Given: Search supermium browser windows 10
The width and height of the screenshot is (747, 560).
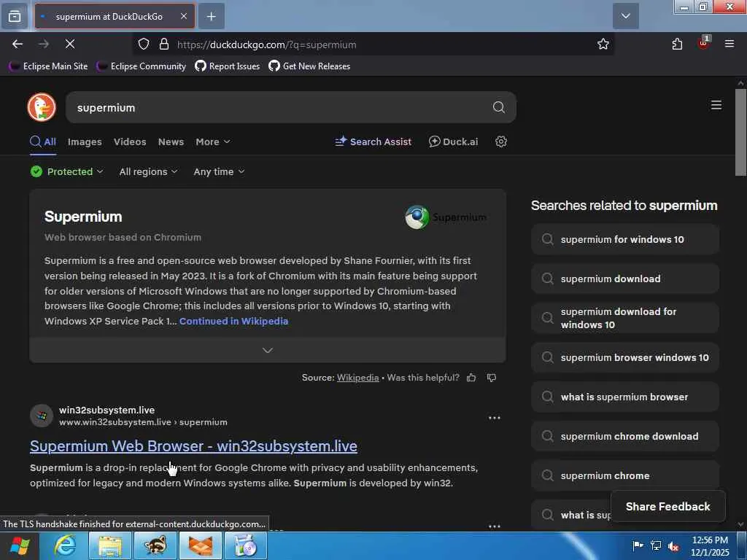Looking at the screenshot, I should (x=624, y=357).
